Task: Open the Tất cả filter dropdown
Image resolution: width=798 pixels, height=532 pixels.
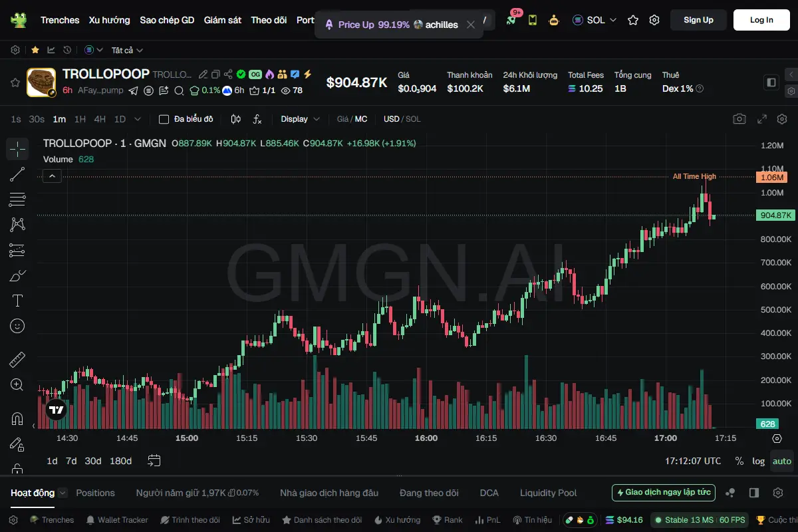Action: coord(128,50)
